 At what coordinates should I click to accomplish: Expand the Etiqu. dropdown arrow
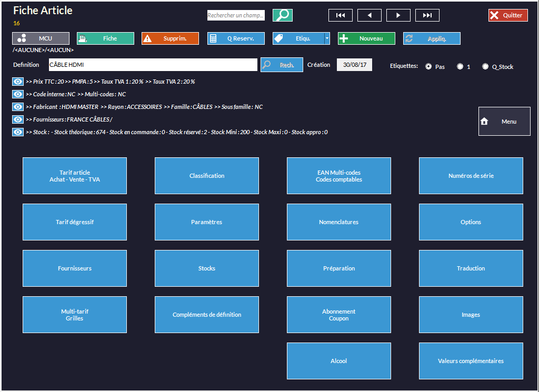327,38
